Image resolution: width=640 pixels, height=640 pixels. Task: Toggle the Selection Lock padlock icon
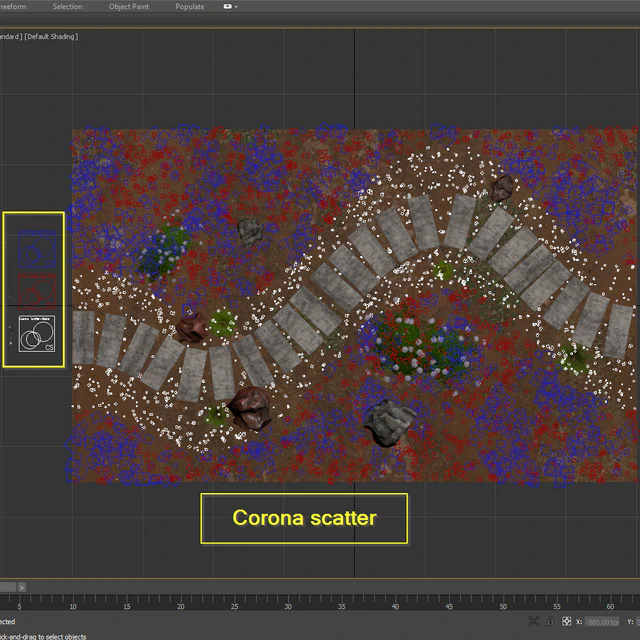550,621
